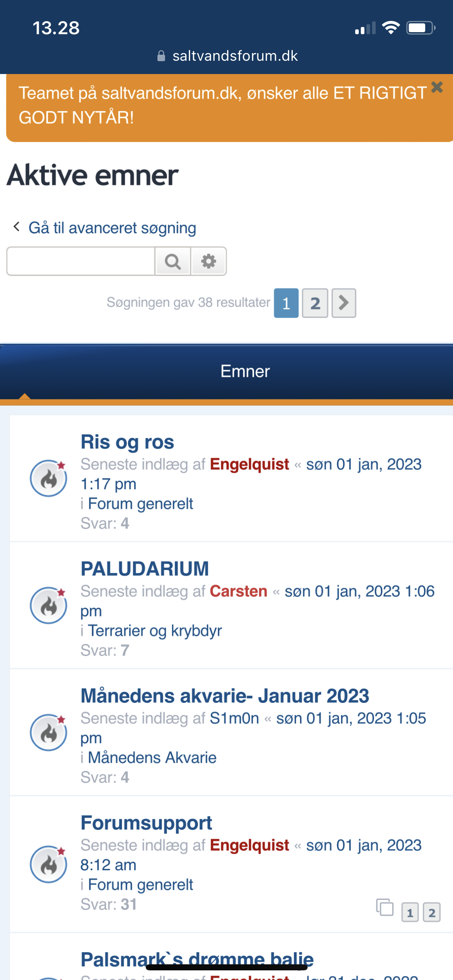This screenshot has height=980, width=453.
Task: Open page 1 of Forumsupport topic
Action: click(x=410, y=912)
